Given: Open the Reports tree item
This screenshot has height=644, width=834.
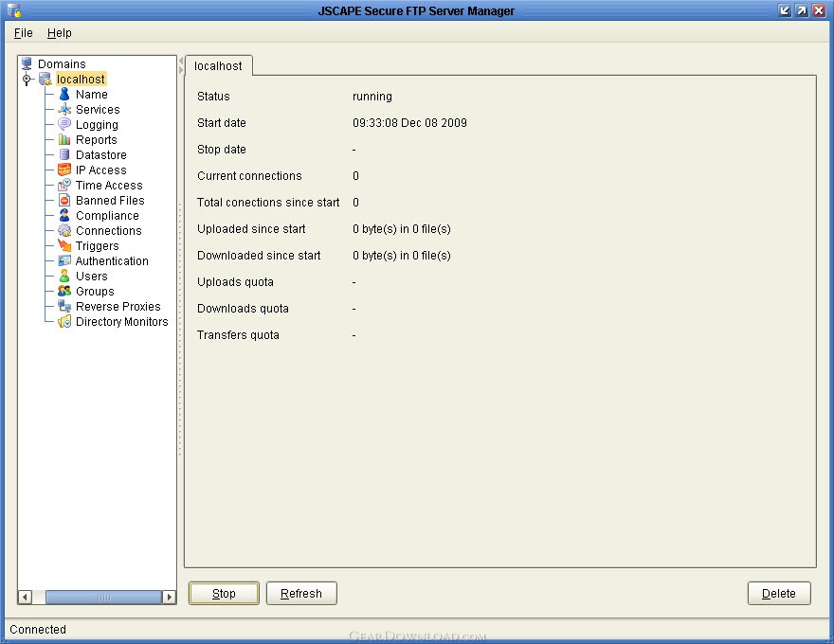Looking at the screenshot, I should [97, 140].
